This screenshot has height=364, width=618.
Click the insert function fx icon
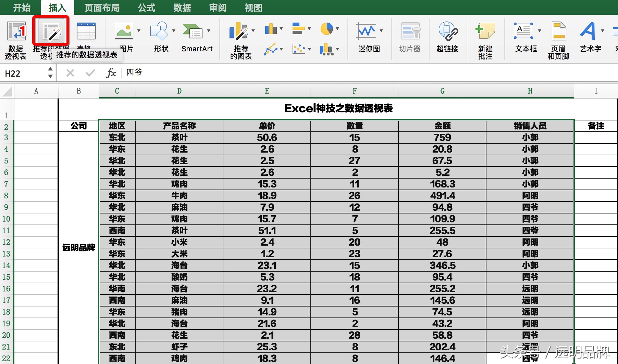(x=111, y=73)
